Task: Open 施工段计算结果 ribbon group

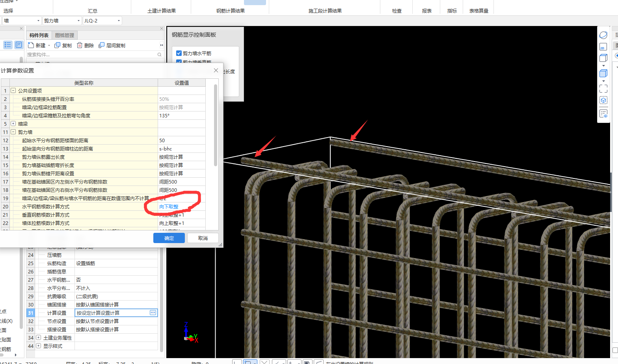Action: point(325,11)
